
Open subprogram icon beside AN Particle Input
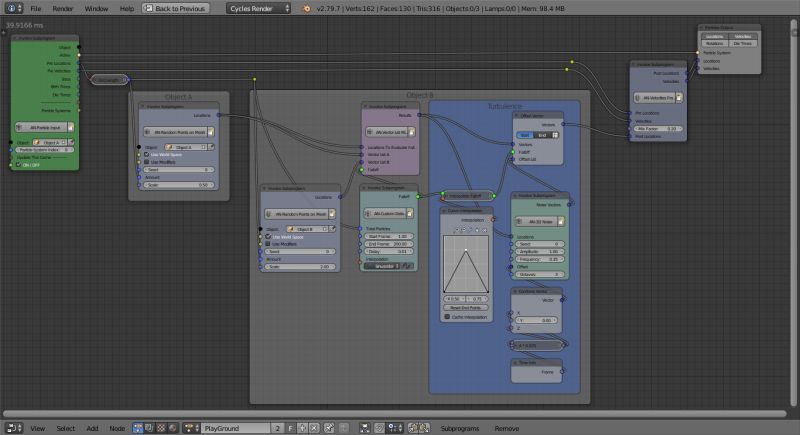point(71,127)
